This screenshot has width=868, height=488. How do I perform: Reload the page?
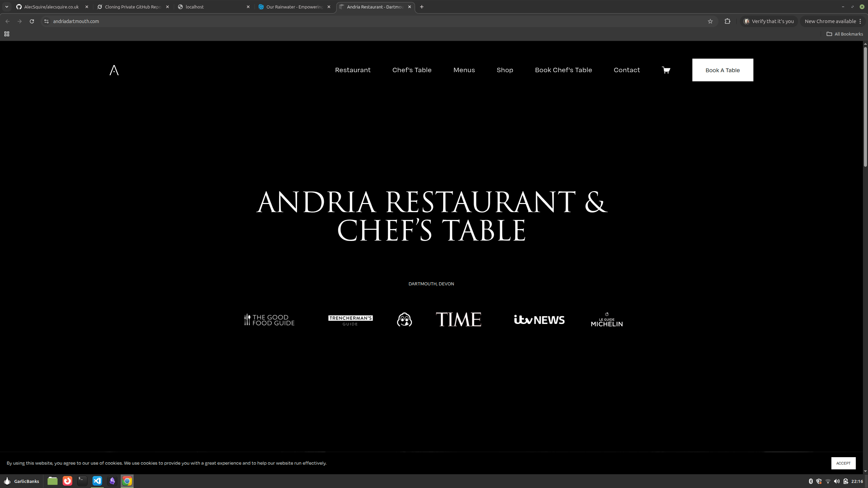pos(32,21)
